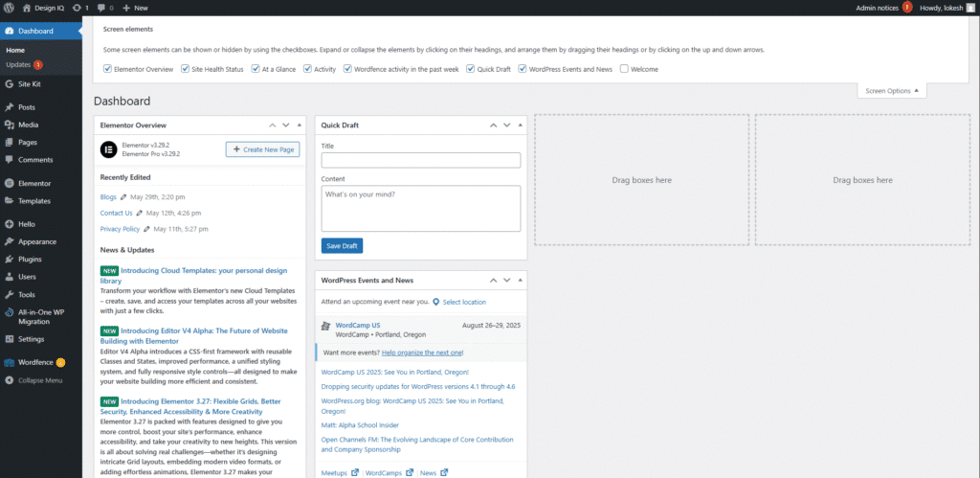Toggle the Activity checkbox
Screen dimensions: 980x478
pos(307,69)
